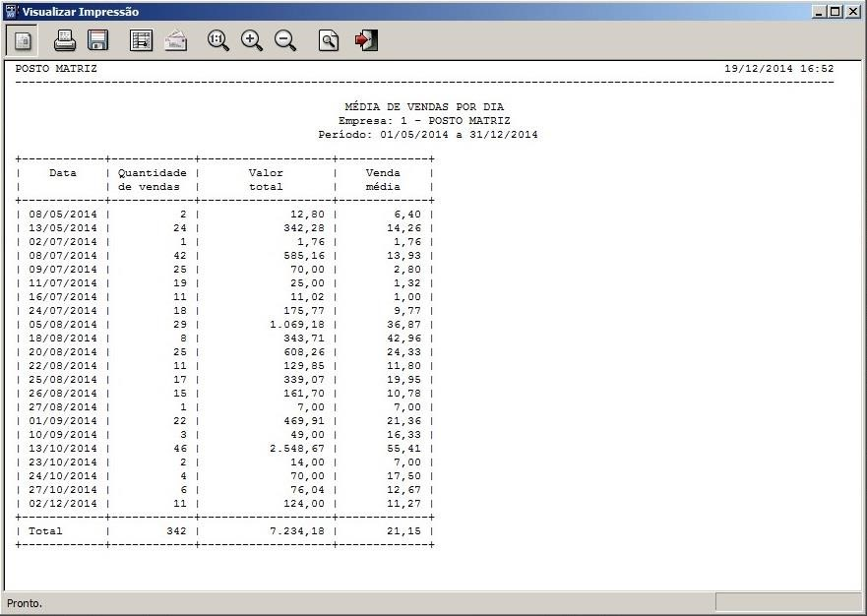Viewport: 867px width, 616px height.
Task: Open the spreadsheet export icon
Action: (141, 40)
